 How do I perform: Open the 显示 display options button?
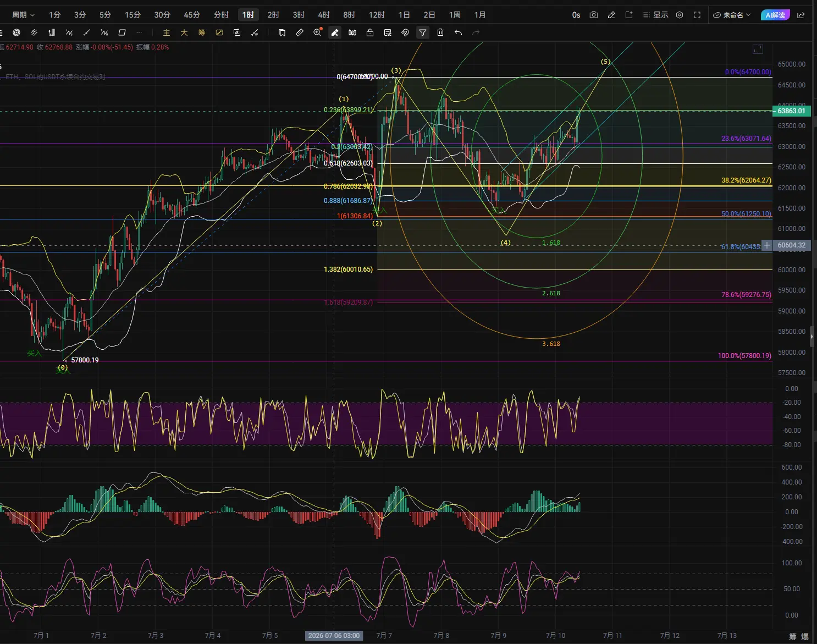(656, 15)
